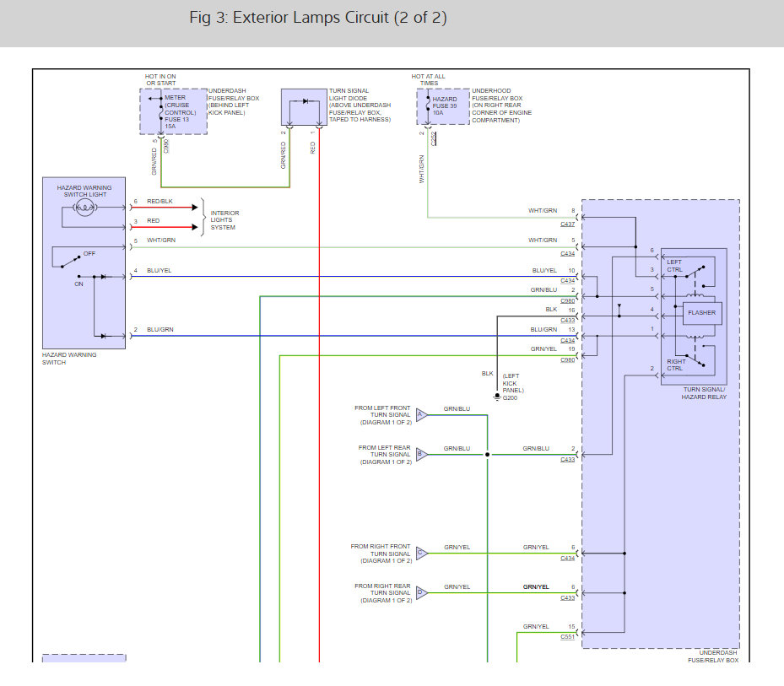Click the Hazard Fuse 39 fuse symbol box

click(443, 107)
